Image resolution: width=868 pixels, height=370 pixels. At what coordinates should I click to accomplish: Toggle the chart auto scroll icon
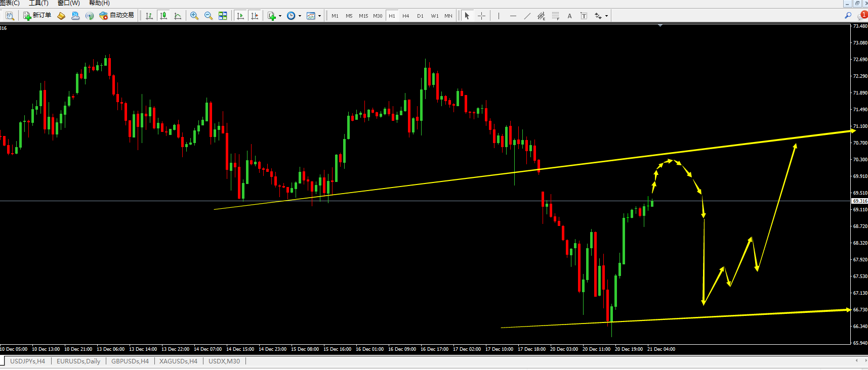pos(240,16)
